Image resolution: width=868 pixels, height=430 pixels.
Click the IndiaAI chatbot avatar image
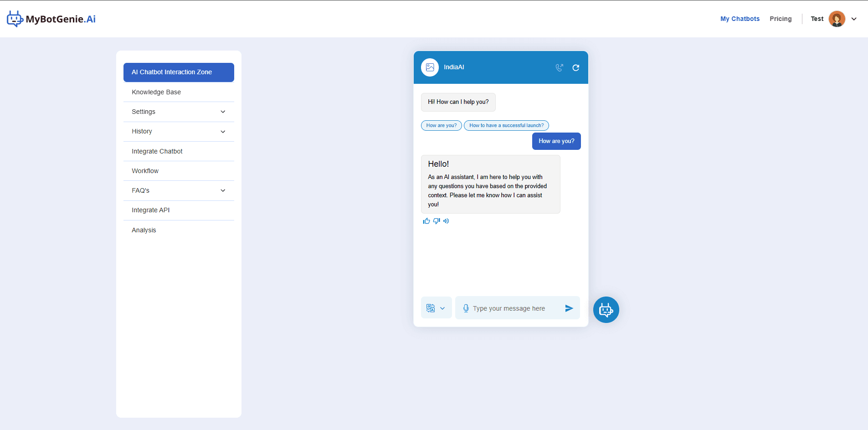430,67
